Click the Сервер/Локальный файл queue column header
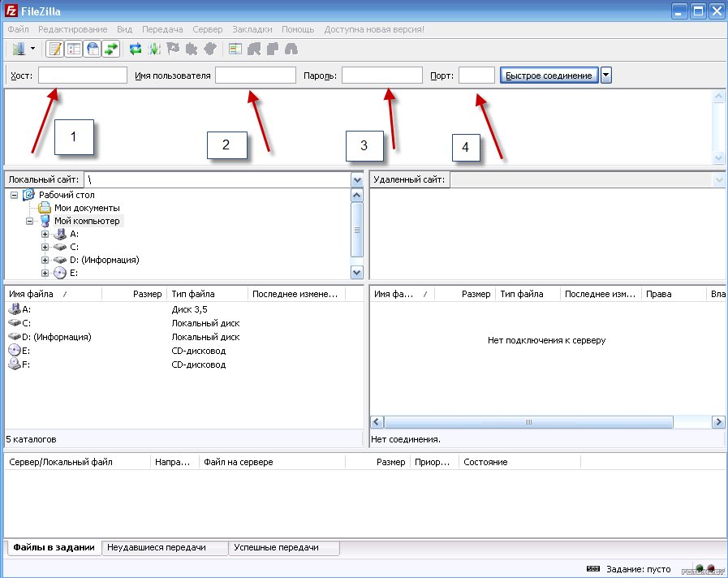728x578 pixels. pyautogui.click(x=77, y=462)
